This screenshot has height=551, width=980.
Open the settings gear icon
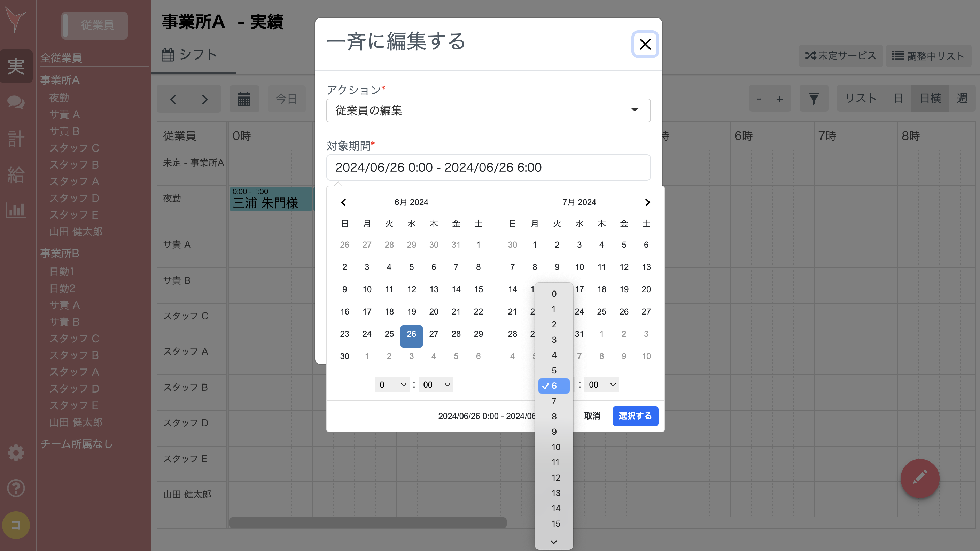point(16,453)
